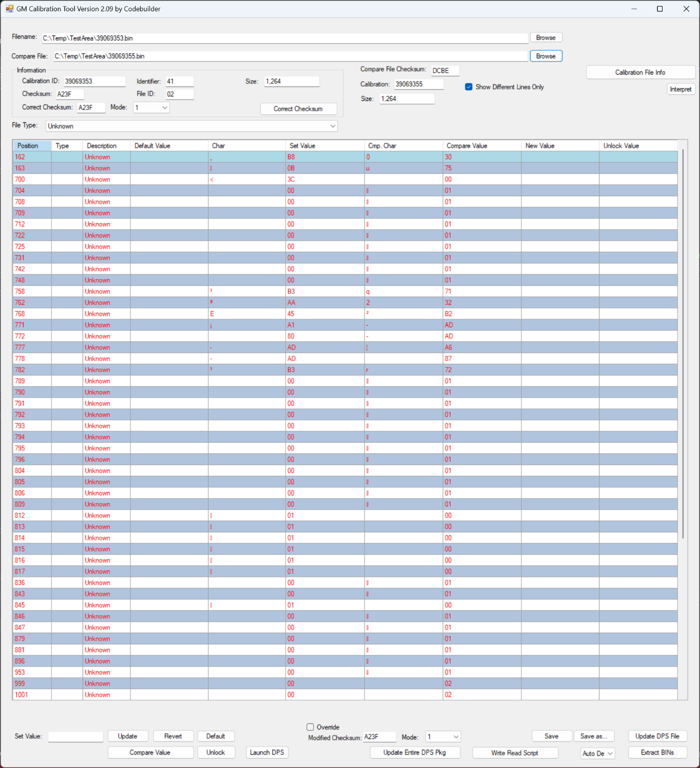This screenshot has height=768, width=700.
Task: Open the File Type dropdown
Action: pyautogui.click(x=192, y=126)
